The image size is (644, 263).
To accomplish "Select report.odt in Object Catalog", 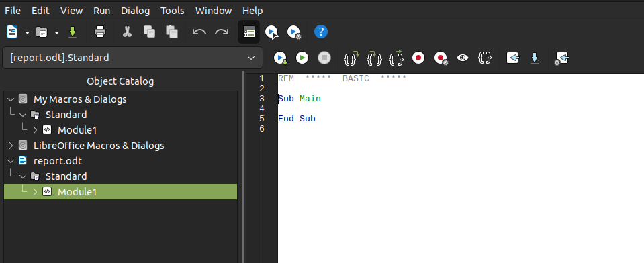I will 58,161.
